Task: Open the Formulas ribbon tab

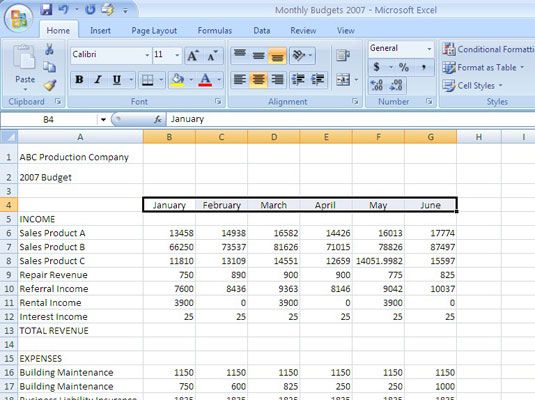Action: pyautogui.click(x=215, y=31)
